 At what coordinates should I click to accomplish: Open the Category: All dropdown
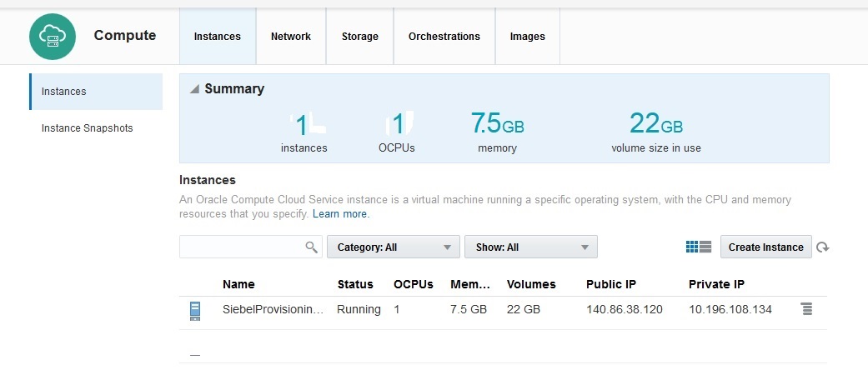394,247
